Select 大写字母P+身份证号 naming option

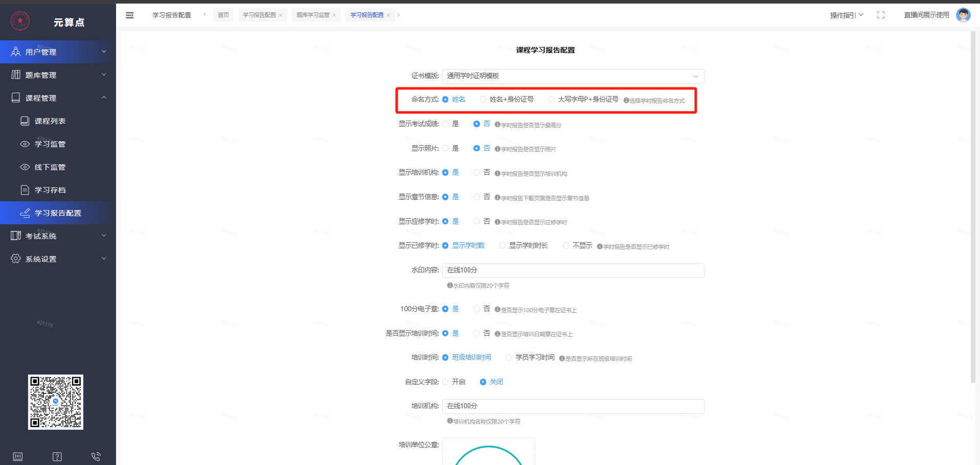coord(583,99)
